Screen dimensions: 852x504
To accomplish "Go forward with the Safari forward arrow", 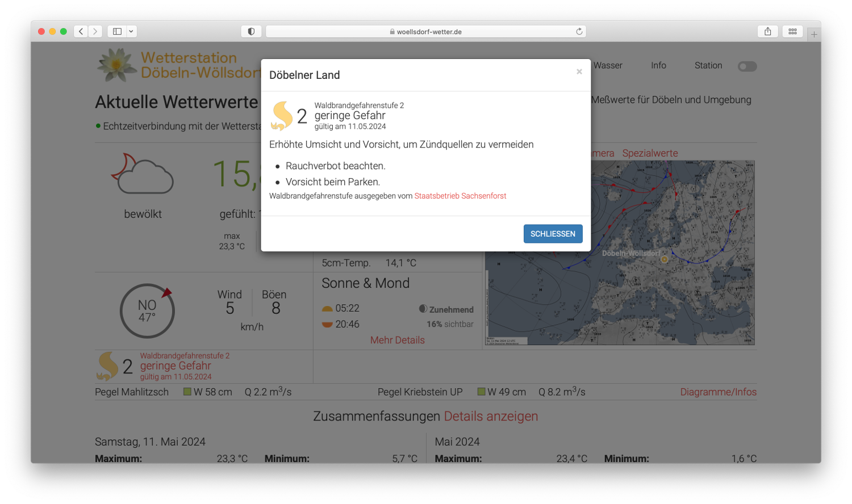I will (x=95, y=32).
